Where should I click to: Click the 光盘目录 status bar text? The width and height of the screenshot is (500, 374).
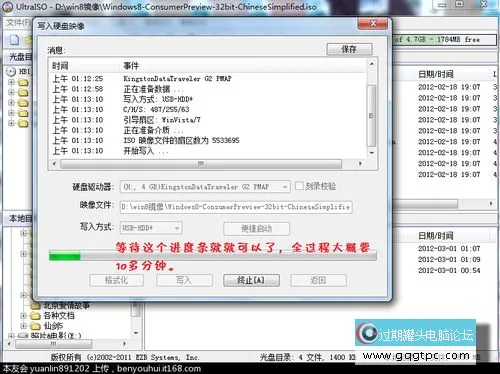[307, 357]
